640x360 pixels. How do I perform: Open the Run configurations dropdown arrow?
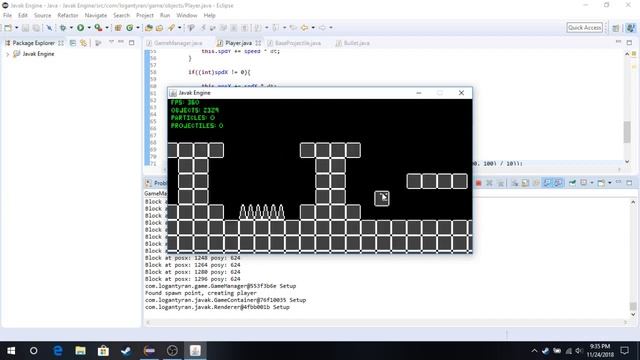tap(89, 28)
